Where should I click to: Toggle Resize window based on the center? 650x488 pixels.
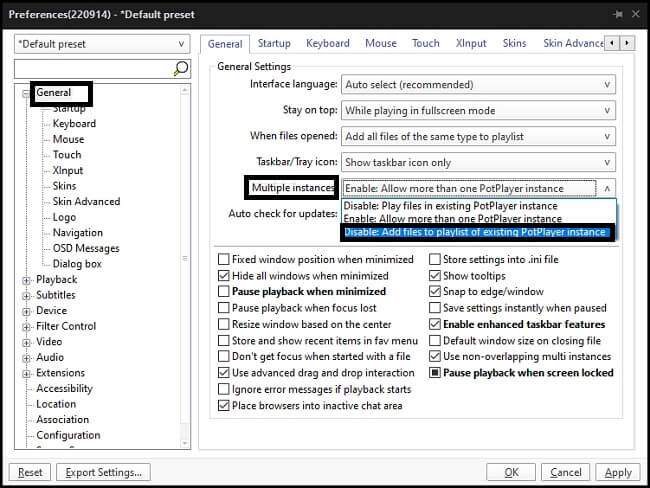point(223,324)
